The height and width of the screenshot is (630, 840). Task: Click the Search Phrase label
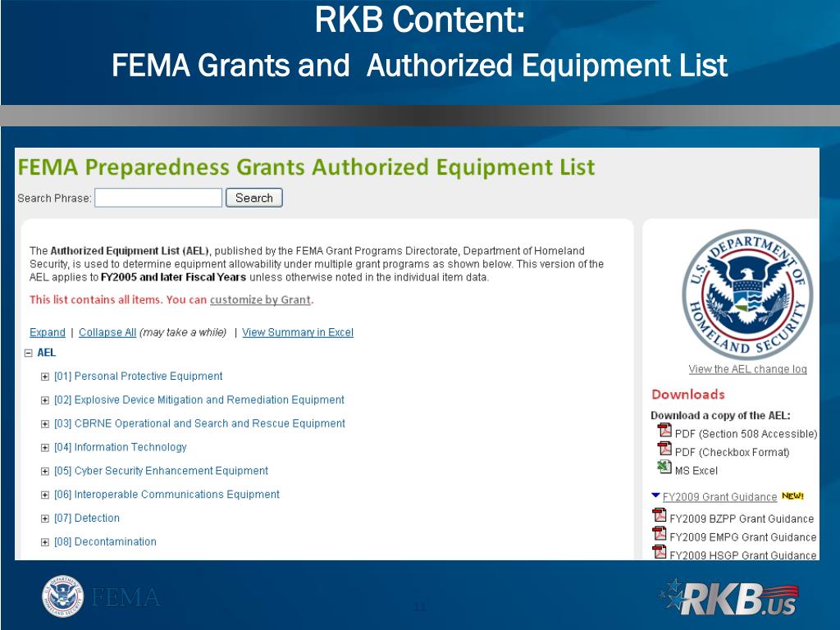(54, 199)
